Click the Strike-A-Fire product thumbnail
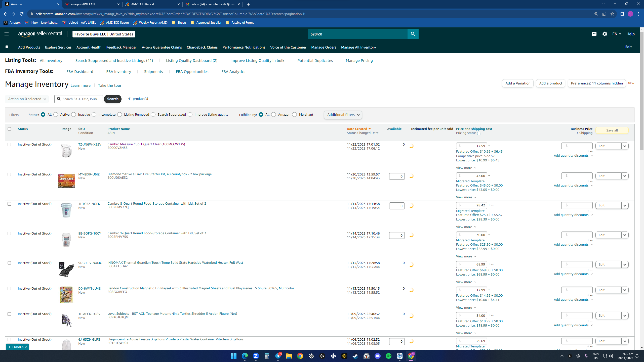Viewport: 644px width, 362px height. (66, 181)
